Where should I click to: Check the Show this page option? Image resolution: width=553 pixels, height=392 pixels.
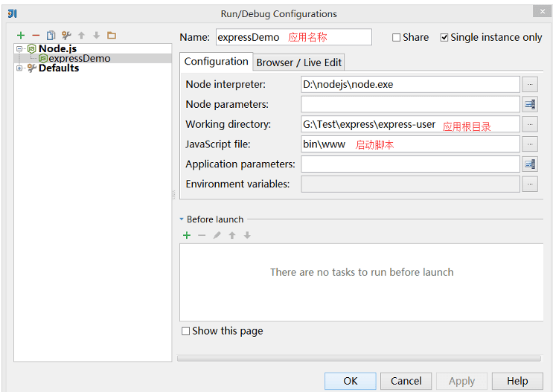(x=185, y=331)
